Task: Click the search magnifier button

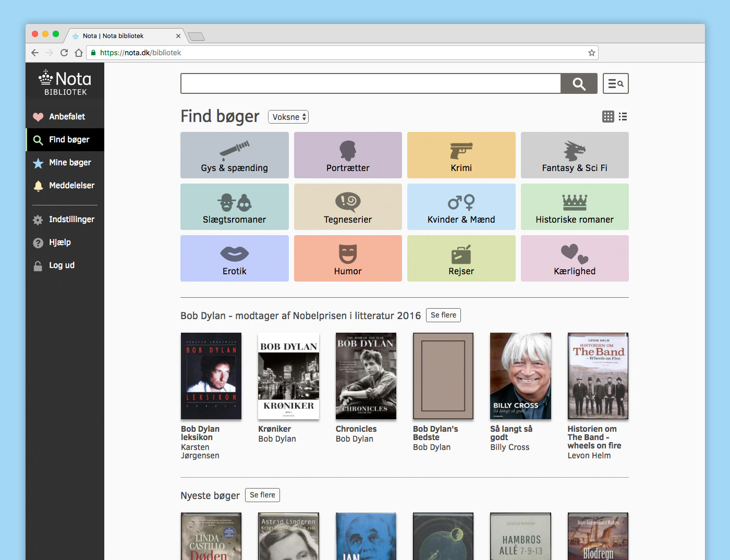Action: 579,83
